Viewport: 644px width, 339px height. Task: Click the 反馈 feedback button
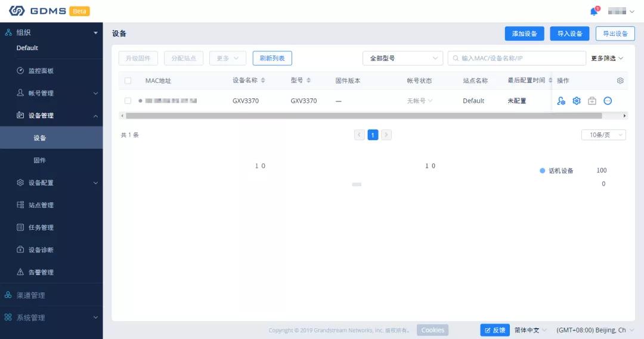[495, 330]
